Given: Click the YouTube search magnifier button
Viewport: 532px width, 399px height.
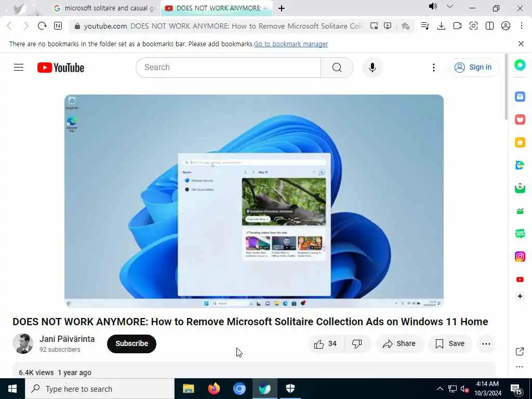Looking at the screenshot, I should (x=337, y=68).
